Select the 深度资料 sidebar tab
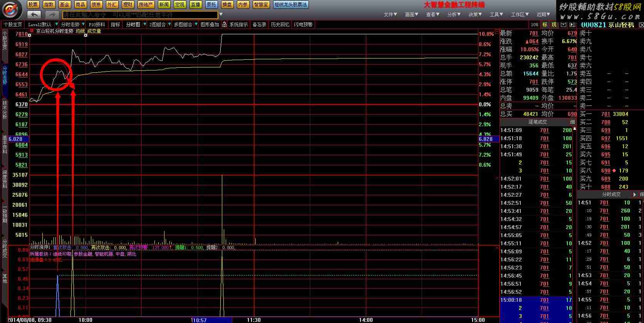644x323 pixels. [x=5, y=179]
